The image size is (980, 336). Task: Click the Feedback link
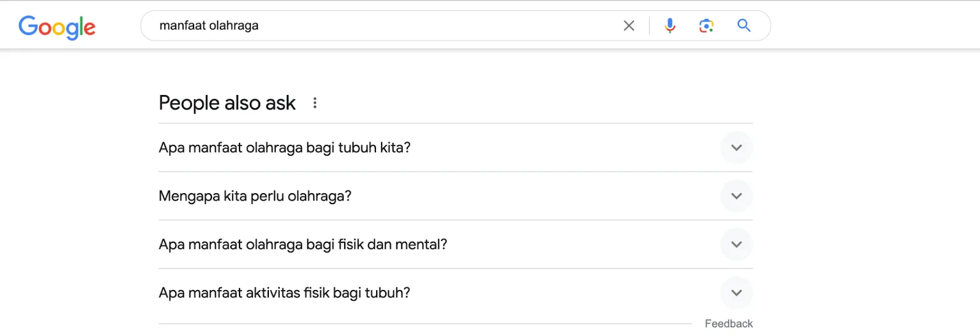(728, 324)
